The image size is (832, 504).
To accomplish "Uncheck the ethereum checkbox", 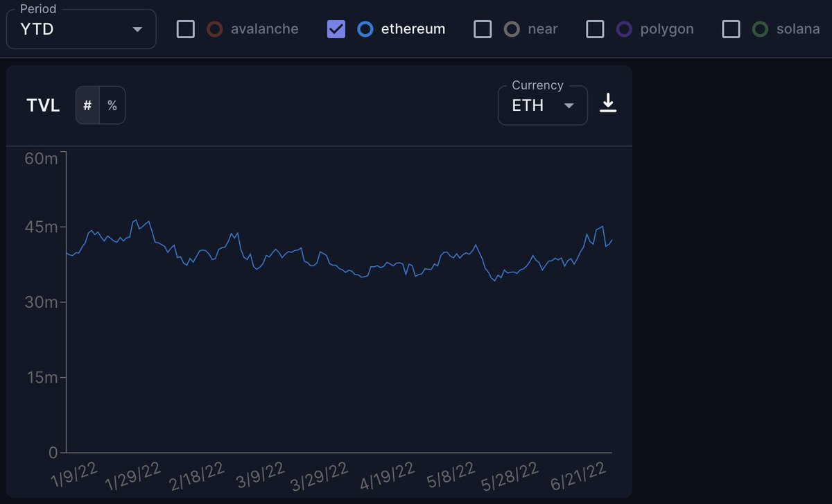I will tap(336, 29).
